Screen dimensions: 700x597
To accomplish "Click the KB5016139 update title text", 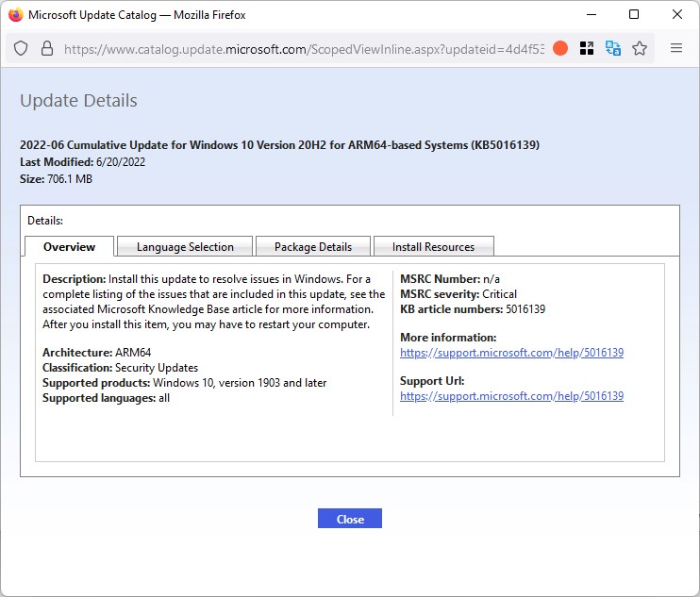I will point(279,145).
